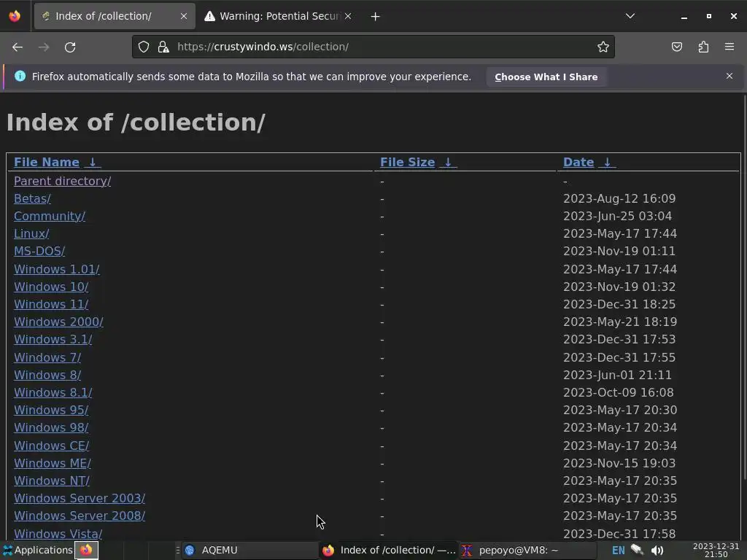Open the volume speaker tray icon

point(657,551)
